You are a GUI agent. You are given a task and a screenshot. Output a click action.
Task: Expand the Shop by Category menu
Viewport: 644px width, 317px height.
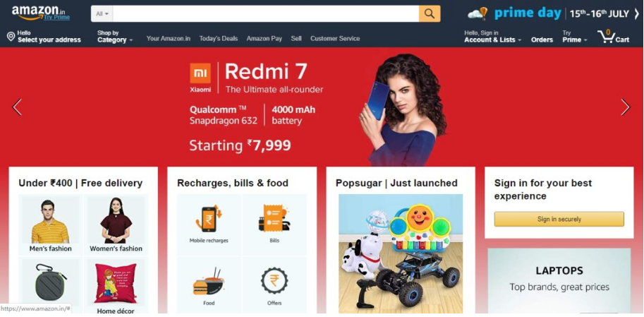click(114, 37)
